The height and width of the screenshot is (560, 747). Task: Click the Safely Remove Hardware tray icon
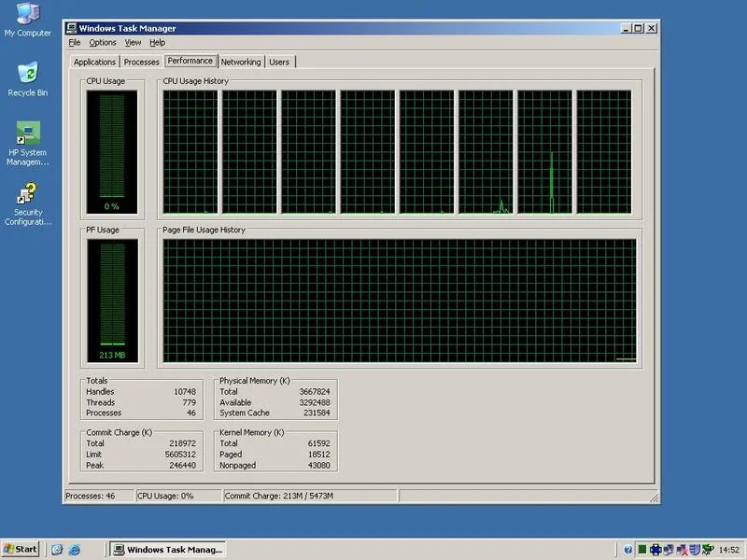pyautogui.click(x=708, y=550)
